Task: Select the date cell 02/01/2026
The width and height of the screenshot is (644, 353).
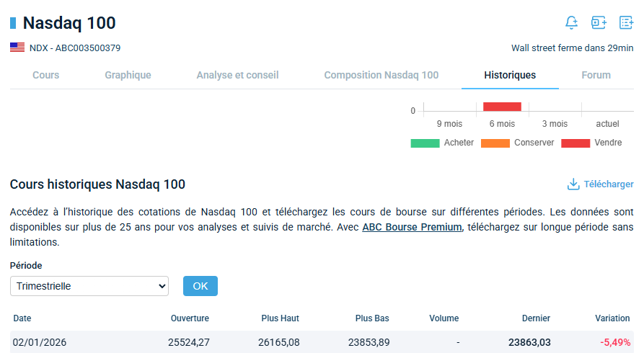Action: (x=40, y=342)
